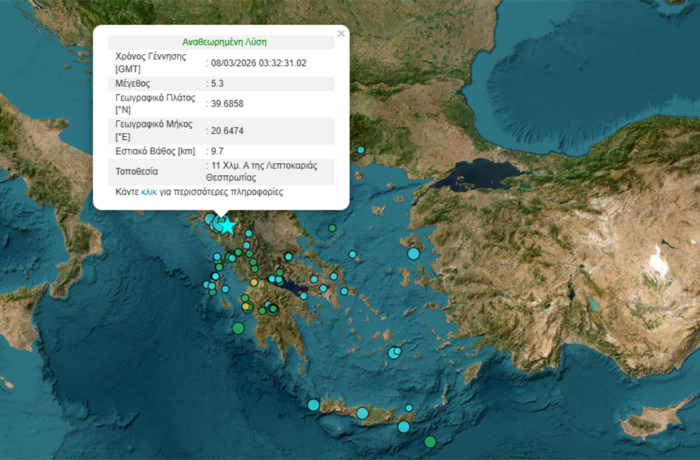Select green marker southeast of Crete
Image resolution: width=700 pixels, height=460 pixels.
pos(430,442)
